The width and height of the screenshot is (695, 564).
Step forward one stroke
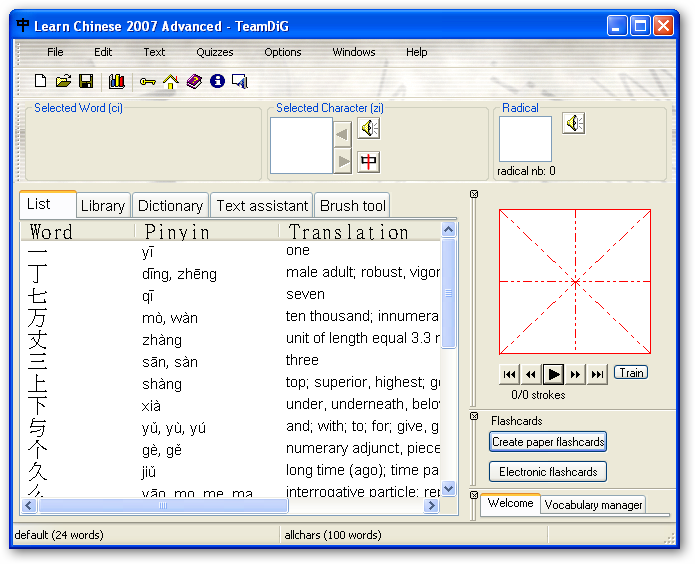[575, 374]
